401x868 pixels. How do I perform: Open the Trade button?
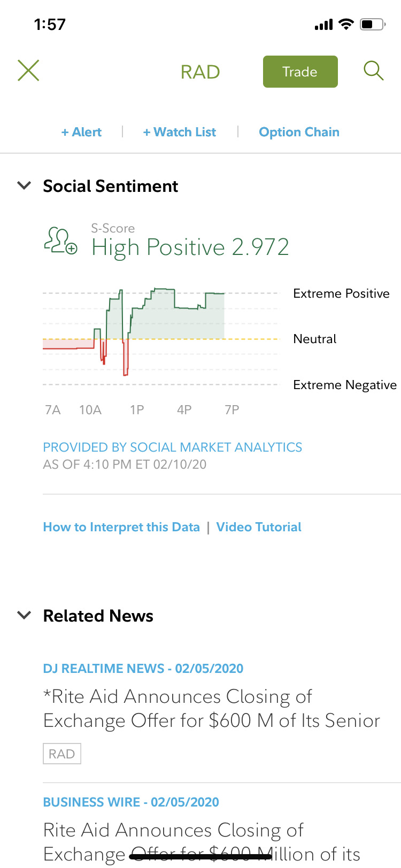300,72
